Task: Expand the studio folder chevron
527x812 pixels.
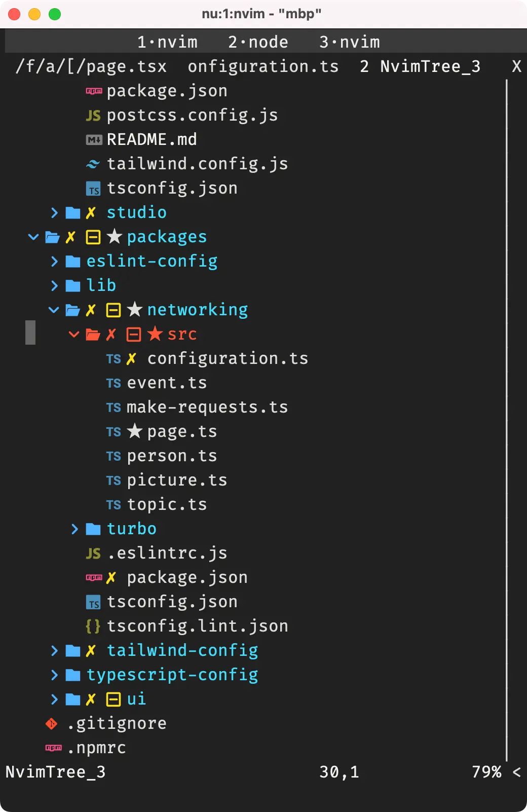Action: tap(54, 213)
